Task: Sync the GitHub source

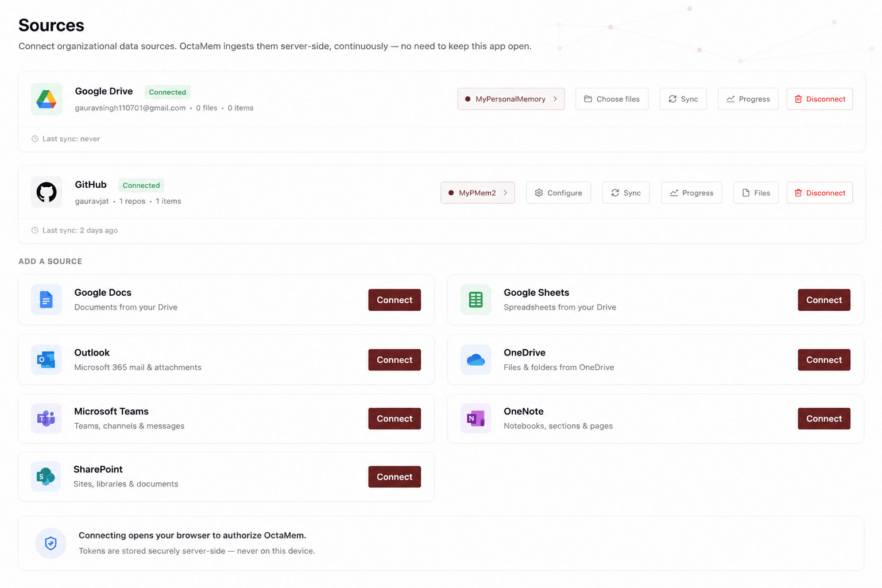Action: (x=626, y=193)
